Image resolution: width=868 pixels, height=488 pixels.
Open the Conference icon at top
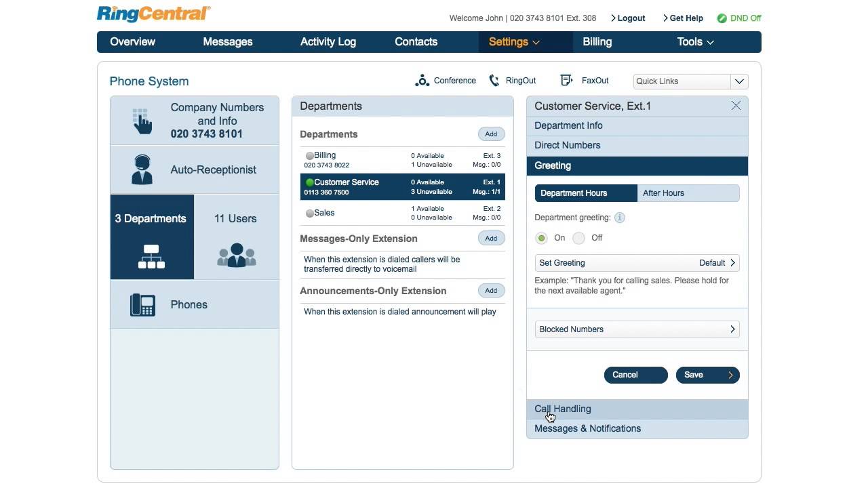(422, 80)
